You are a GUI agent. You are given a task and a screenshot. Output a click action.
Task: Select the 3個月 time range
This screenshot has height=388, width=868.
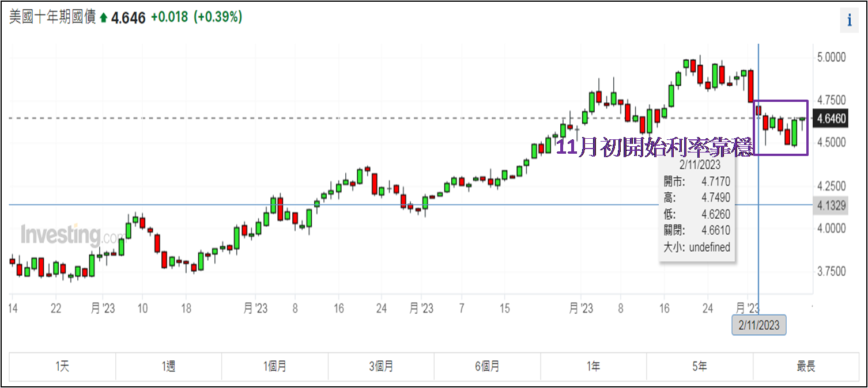click(x=381, y=366)
